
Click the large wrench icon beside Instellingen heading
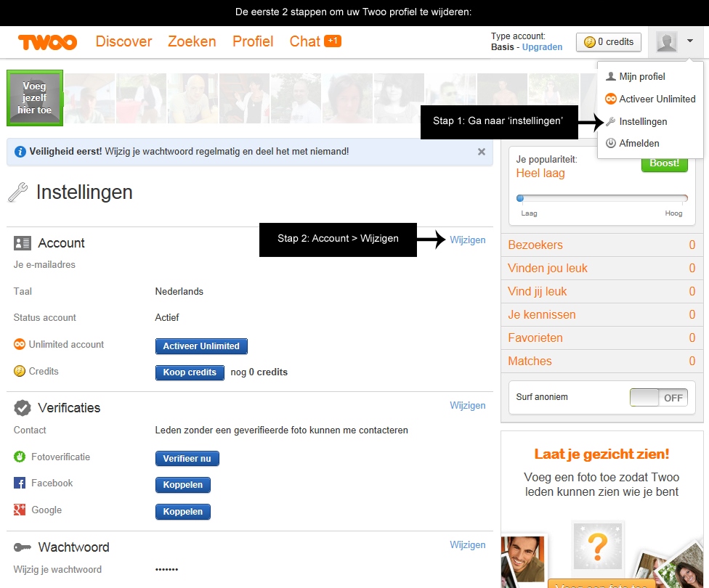pyautogui.click(x=18, y=192)
